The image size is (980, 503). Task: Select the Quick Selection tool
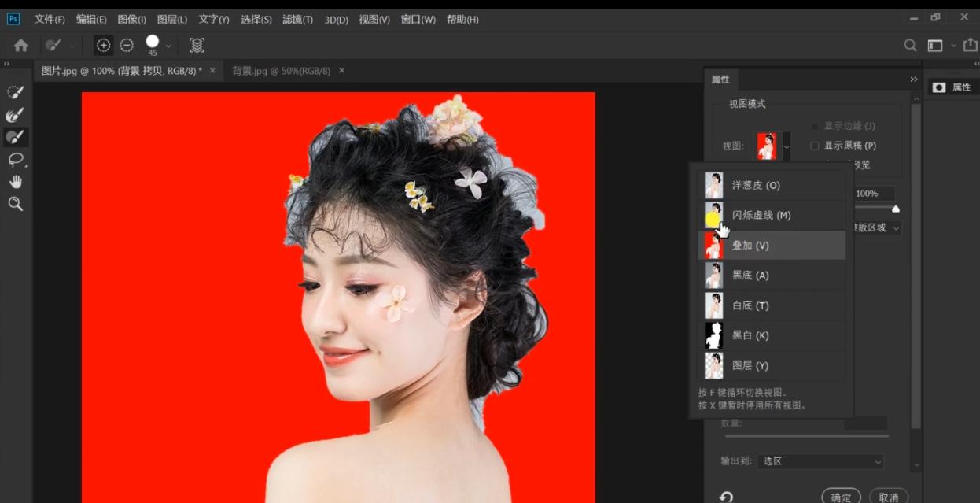click(16, 91)
